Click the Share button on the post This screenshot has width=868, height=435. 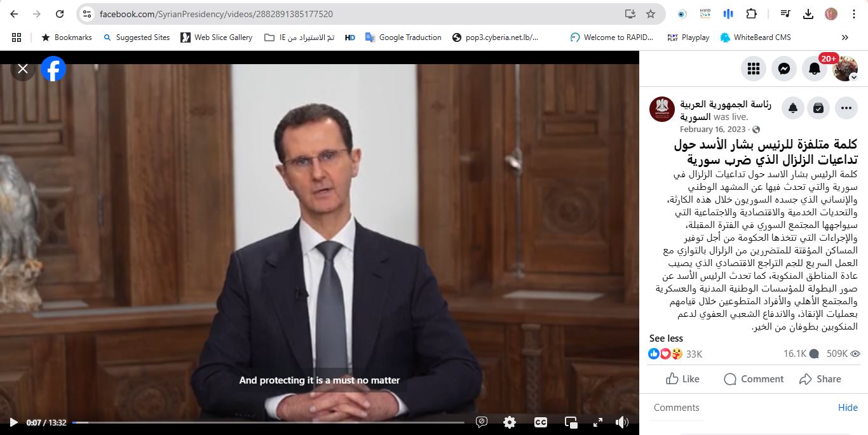point(820,379)
